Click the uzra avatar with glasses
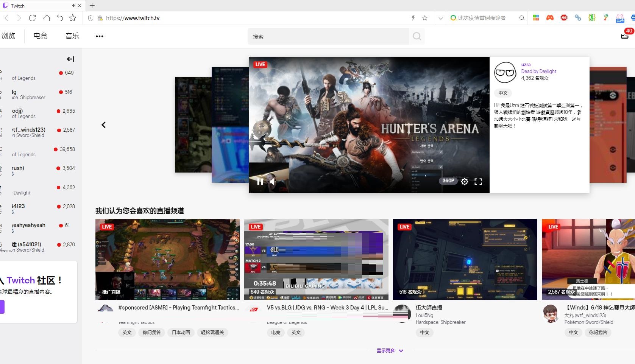This screenshot has width=635, height=364. (505, 72)
